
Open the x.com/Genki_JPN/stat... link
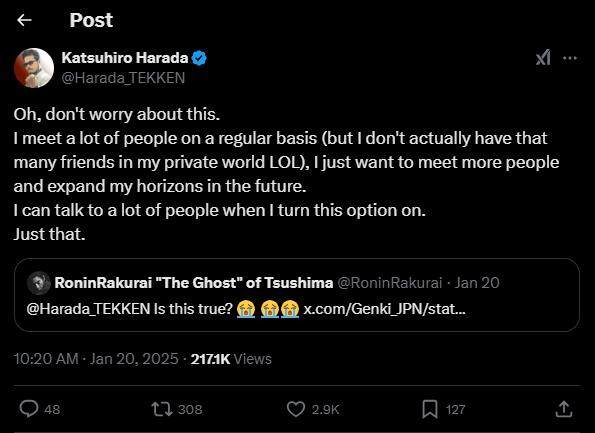pos(384,309)
